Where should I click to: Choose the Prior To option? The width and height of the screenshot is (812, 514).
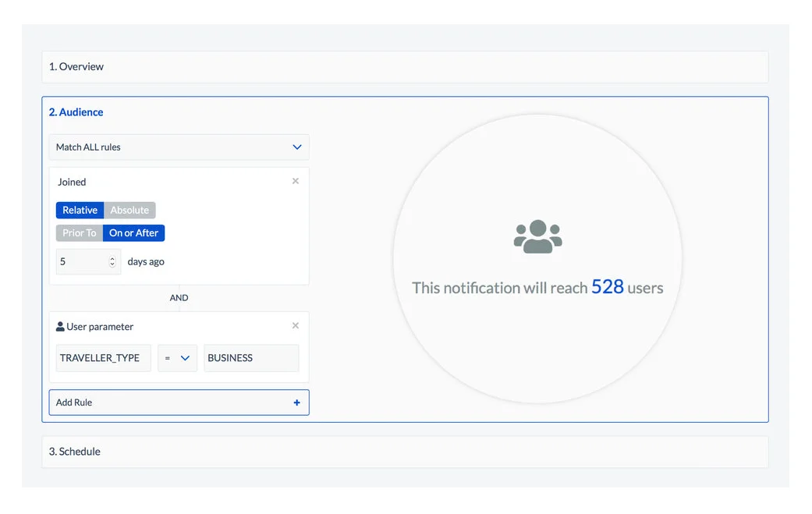point(80,233)
